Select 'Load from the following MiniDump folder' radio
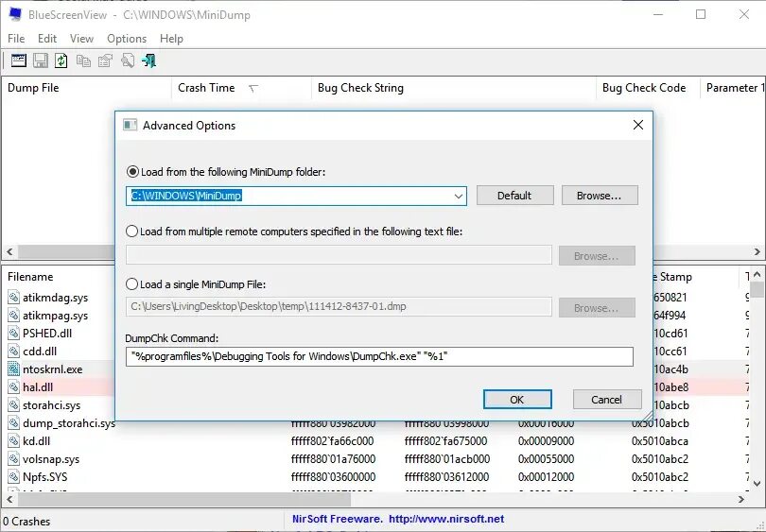Screen dimensions: 766x532 [x=132, y=172]
